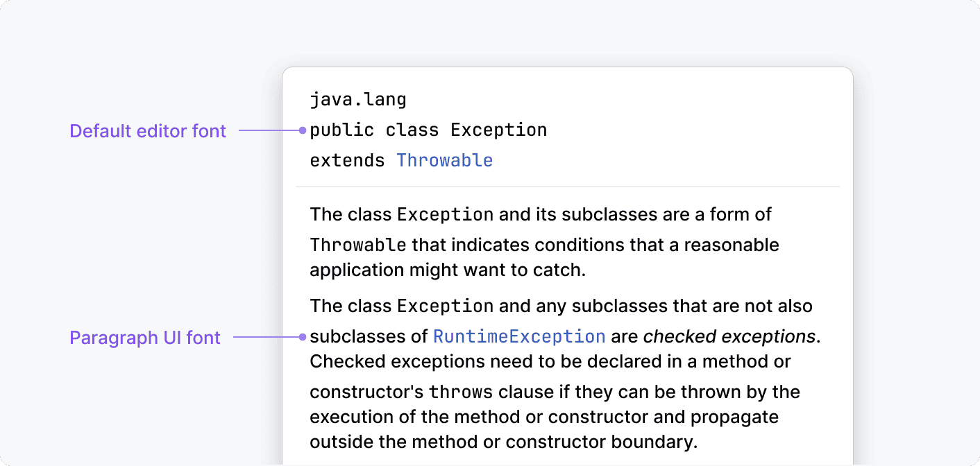Click the purple dot beside "subclasses of"
The width and height of the screenshot is (980, 466).
click(303, 337)
